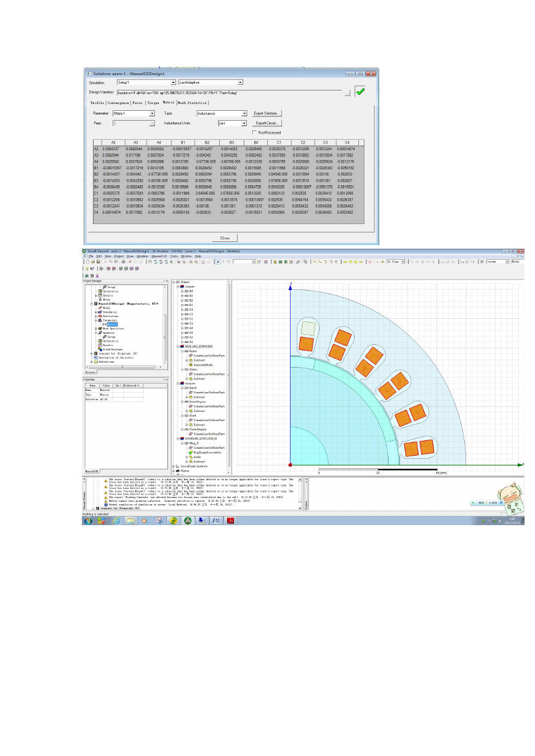Click the A2 row header in matrix table
Viewport: 535px width, 756px height.
pos(97,149)
